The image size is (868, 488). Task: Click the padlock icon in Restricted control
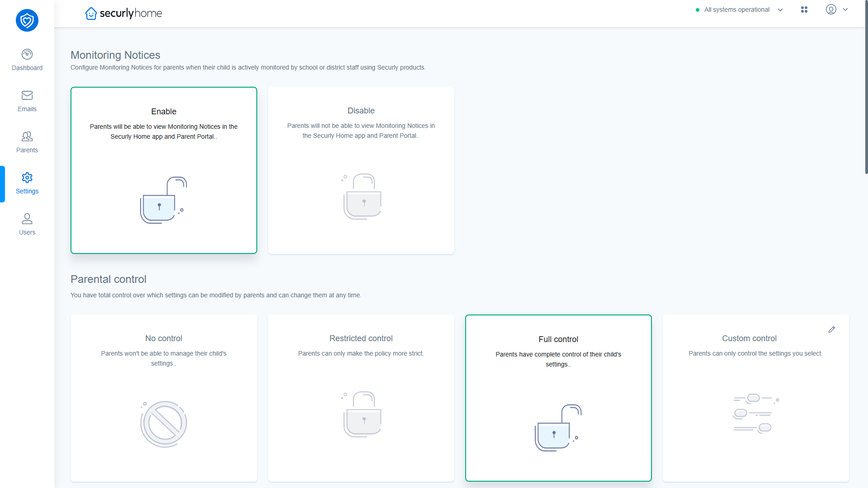[362, 414]
